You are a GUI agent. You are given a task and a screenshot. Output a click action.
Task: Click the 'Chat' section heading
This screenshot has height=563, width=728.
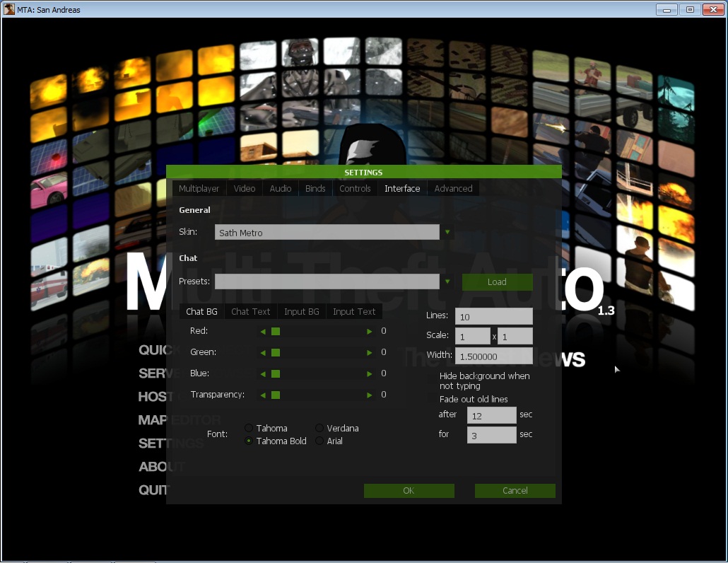pyautogui.click(x=188, y=258)
